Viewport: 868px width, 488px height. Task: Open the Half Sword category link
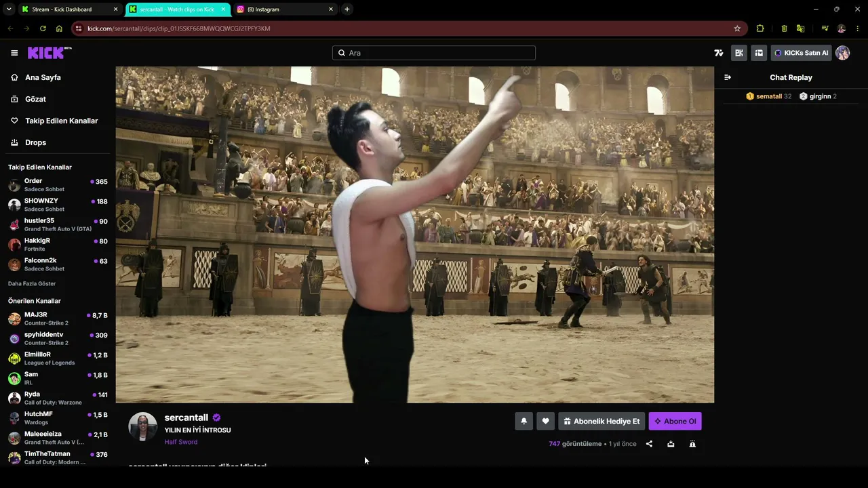click(180, 442)
